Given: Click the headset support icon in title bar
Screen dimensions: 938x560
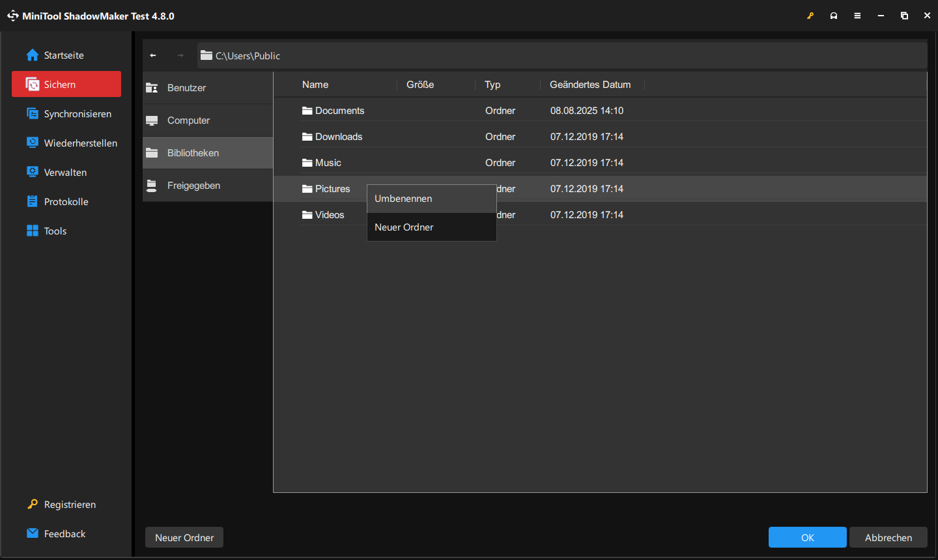Looking at the screenshot, I should [834, 16].
